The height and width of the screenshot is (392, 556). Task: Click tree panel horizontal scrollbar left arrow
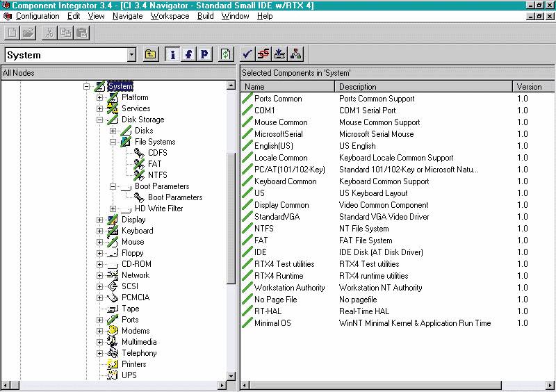point(6,385)
